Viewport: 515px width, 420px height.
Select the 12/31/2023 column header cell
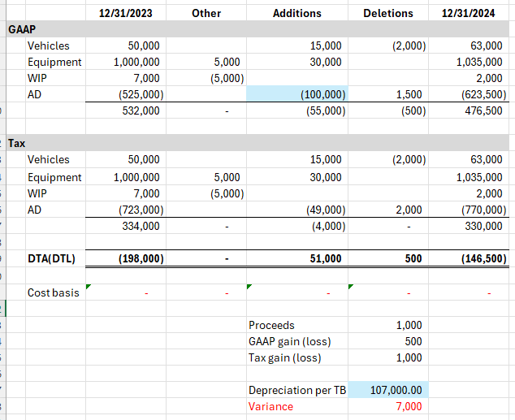click(x=124, y=13)
